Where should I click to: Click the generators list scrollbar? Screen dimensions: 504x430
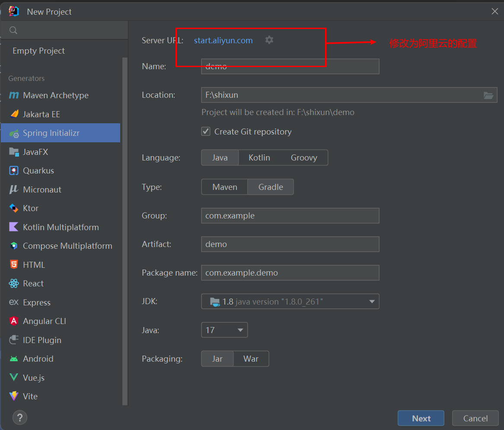125,231
